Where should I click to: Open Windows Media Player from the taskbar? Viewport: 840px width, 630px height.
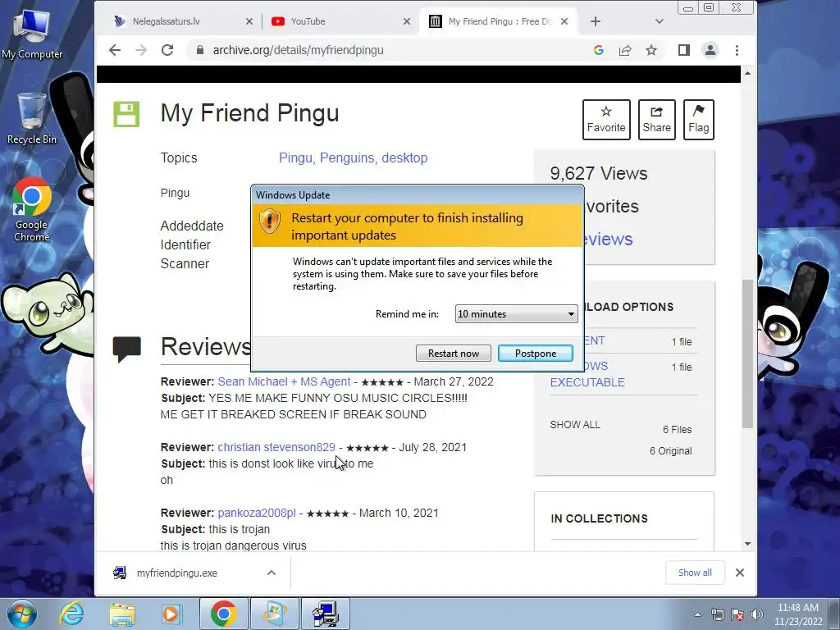click(x=171, y=614)
